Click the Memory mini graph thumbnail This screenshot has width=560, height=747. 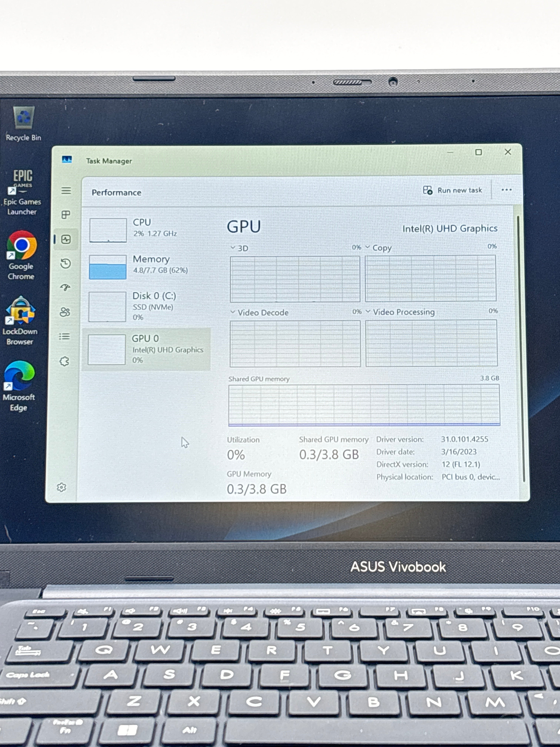tap(108, 267)
